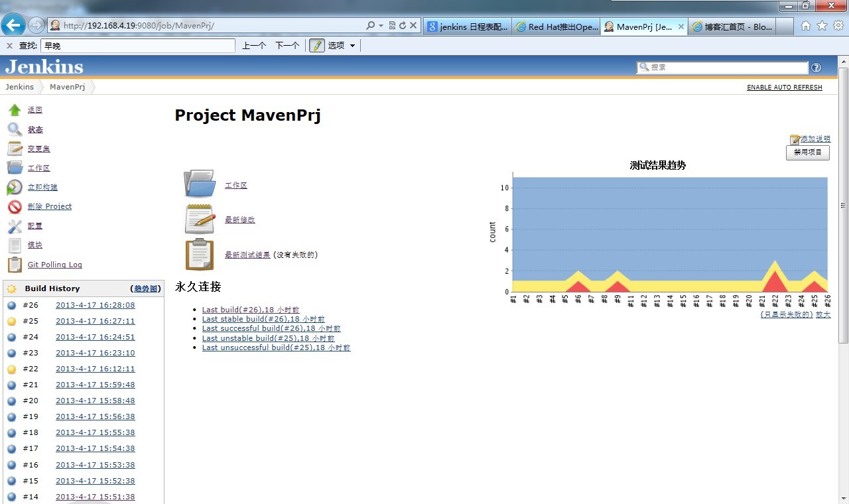Viewport: 849px width, 504px height.
Task: Open the Last unstable build #25 link
Action: (x=268, y=338)
